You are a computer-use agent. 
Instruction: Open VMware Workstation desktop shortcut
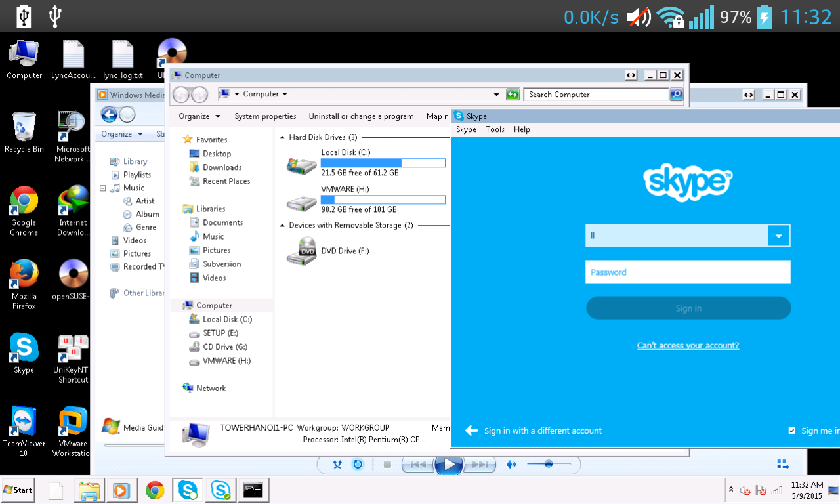click(x=73, y=432)
